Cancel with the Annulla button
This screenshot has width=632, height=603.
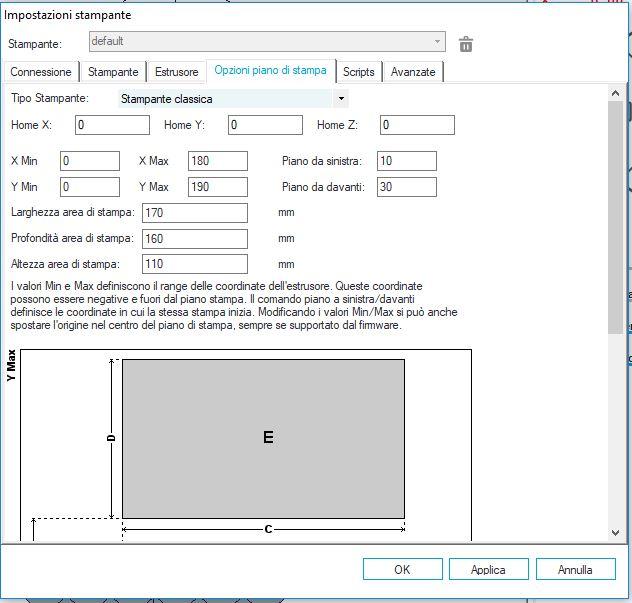575,569
